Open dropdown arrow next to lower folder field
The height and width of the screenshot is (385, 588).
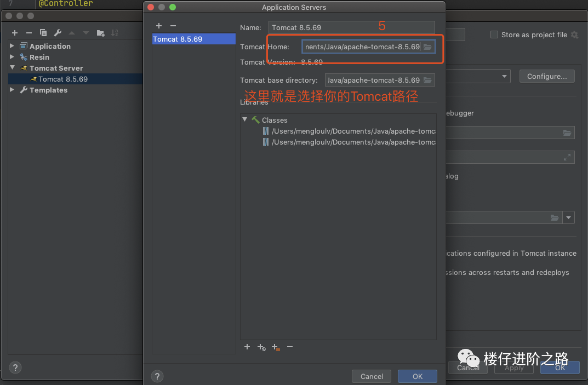click(568, 217)
